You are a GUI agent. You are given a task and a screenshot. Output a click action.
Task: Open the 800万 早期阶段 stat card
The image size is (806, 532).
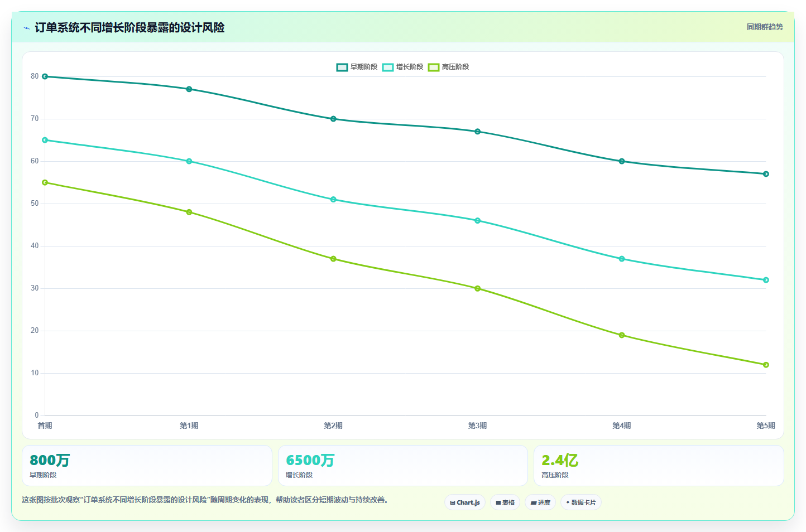[x=147, y=466]
